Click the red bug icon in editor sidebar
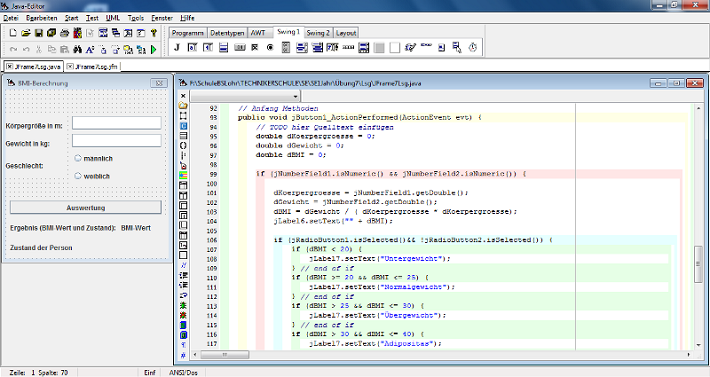 coord(183,315)
